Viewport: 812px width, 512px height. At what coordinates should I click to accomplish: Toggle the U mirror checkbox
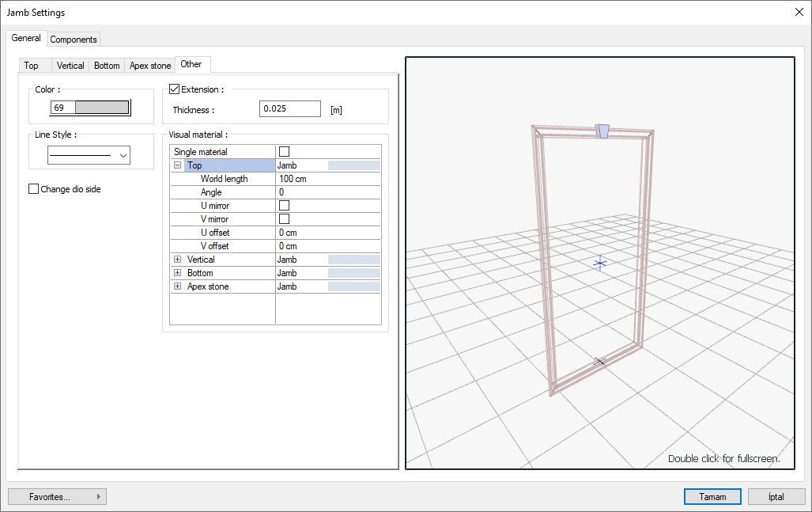[285, 206]
